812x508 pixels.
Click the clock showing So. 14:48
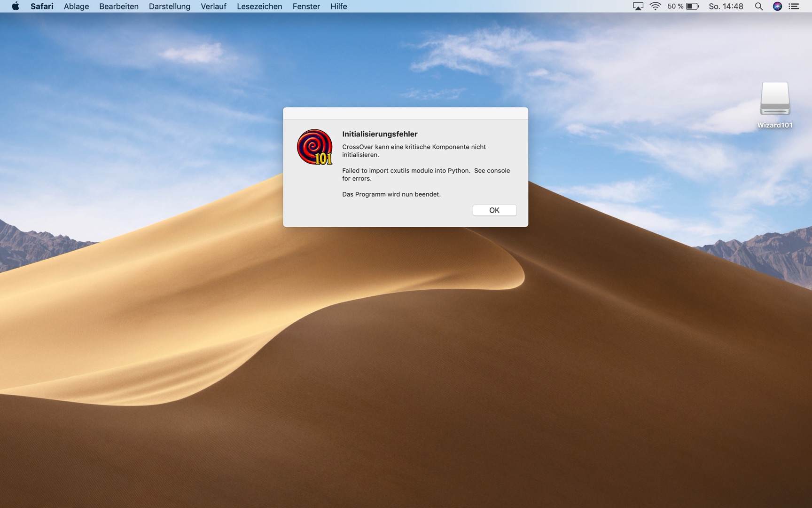coord(726,6)
